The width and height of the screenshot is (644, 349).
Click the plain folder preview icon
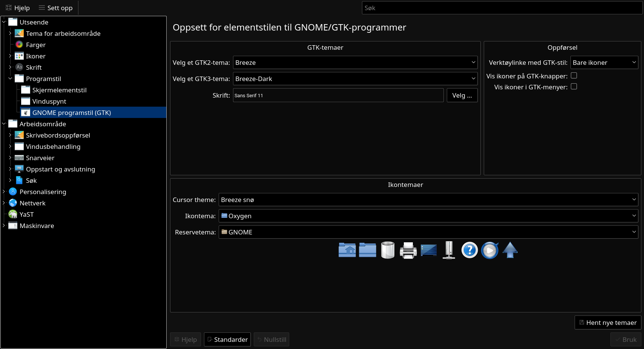coord(368,250)
